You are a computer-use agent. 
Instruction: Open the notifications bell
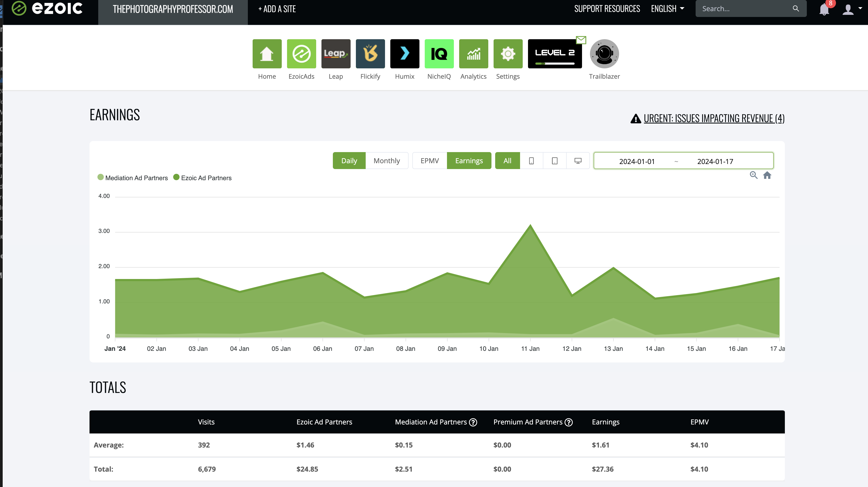pos(824,9)
